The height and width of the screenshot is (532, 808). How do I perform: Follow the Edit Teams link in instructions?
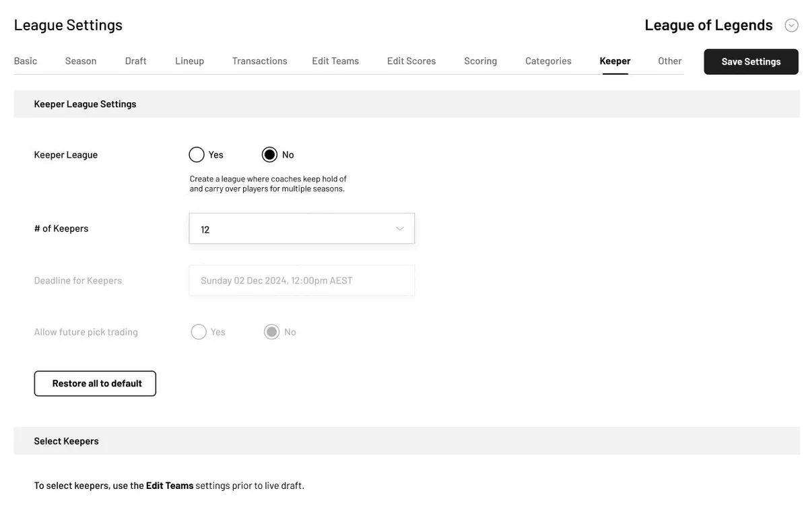click(170, 486)
